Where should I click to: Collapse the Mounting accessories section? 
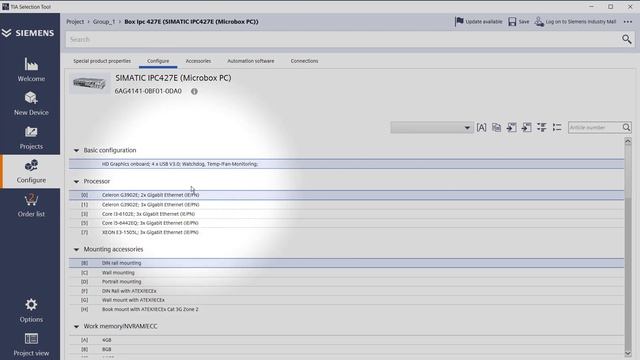pyautogui.click(x=76, y=249)
